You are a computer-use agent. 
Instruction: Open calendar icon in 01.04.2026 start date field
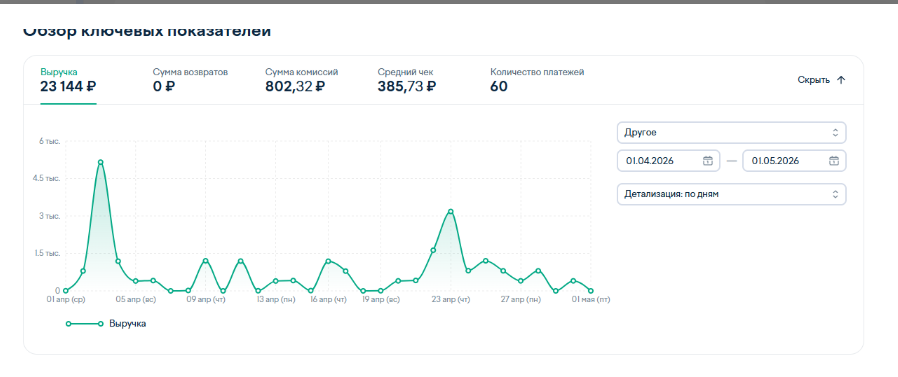point(708,161)
